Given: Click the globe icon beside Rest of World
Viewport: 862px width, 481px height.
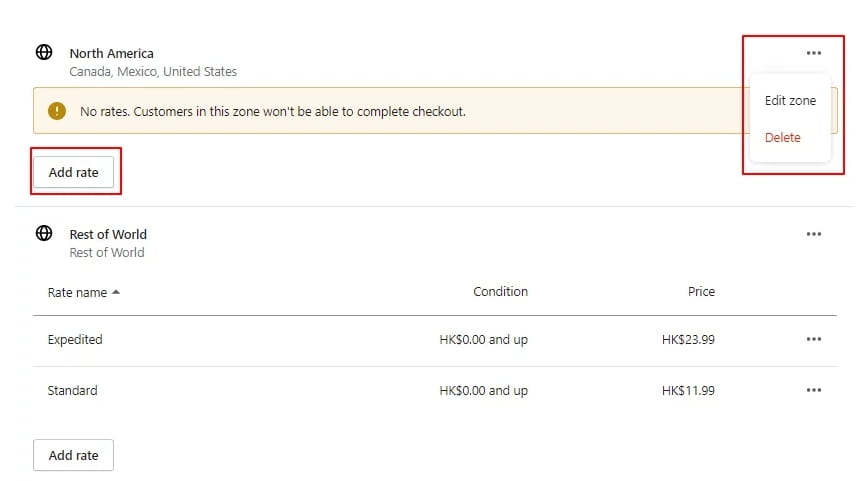Looking at the screenshot, I should 44,233.
